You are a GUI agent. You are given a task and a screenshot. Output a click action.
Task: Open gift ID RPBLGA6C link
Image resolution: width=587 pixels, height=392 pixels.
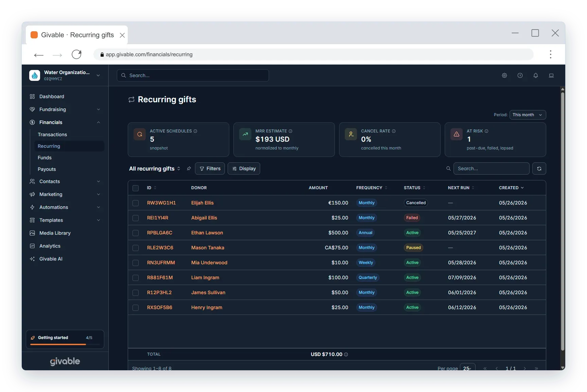[160, 233]
